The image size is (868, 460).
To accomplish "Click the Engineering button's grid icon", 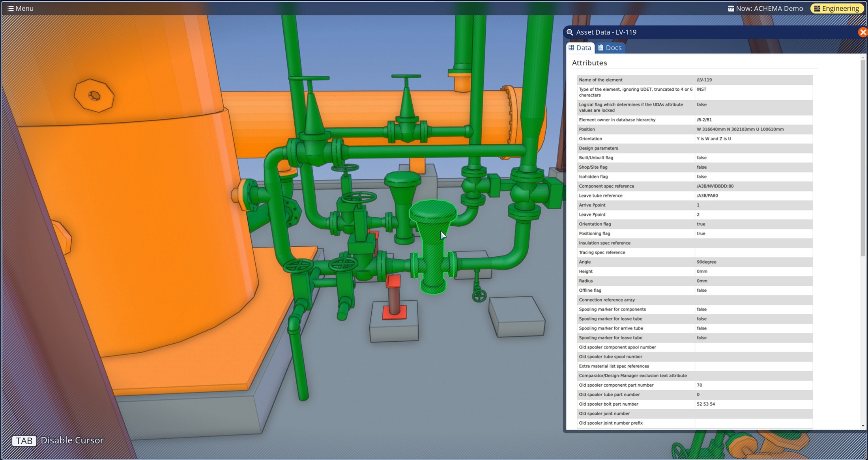I will pyautogui.click(x=817, y=8).
